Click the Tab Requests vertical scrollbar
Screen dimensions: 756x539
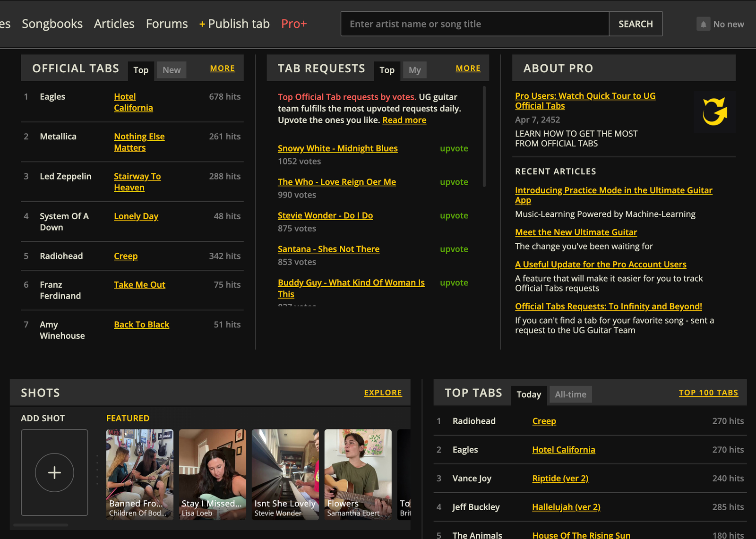click(484, 137)
